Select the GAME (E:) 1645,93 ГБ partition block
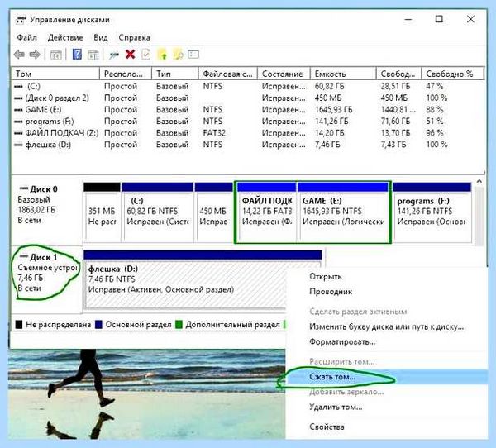 tap(343, 212)
